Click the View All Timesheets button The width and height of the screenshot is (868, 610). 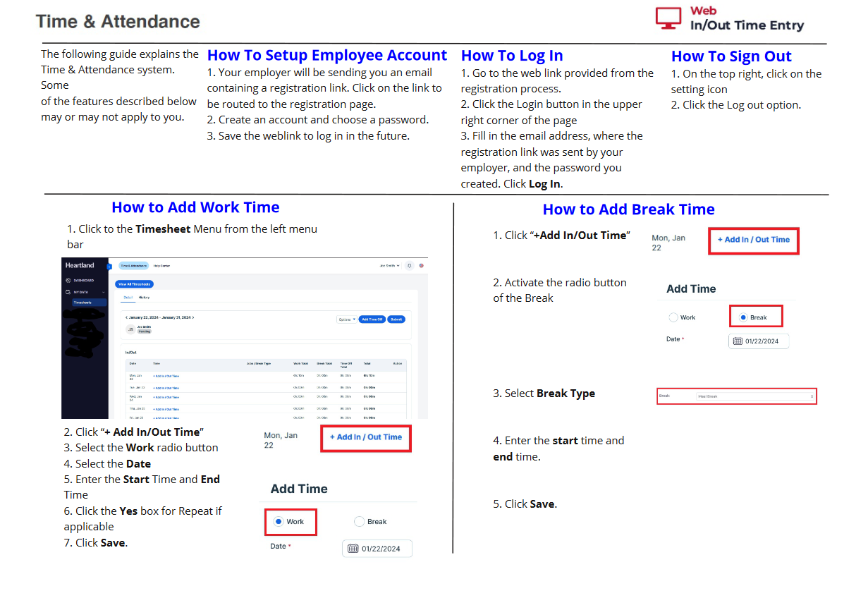pyautogui.click(x=134, y=284)
